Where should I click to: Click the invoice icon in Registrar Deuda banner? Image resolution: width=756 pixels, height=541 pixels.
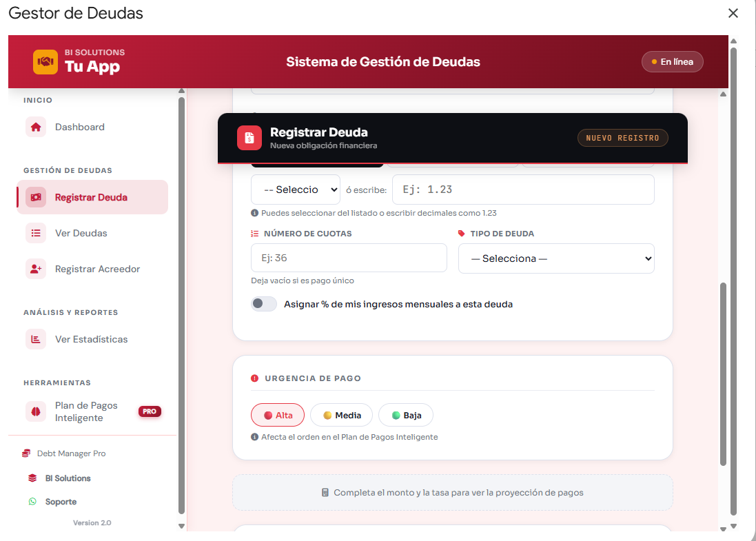[x=249, y=138]
